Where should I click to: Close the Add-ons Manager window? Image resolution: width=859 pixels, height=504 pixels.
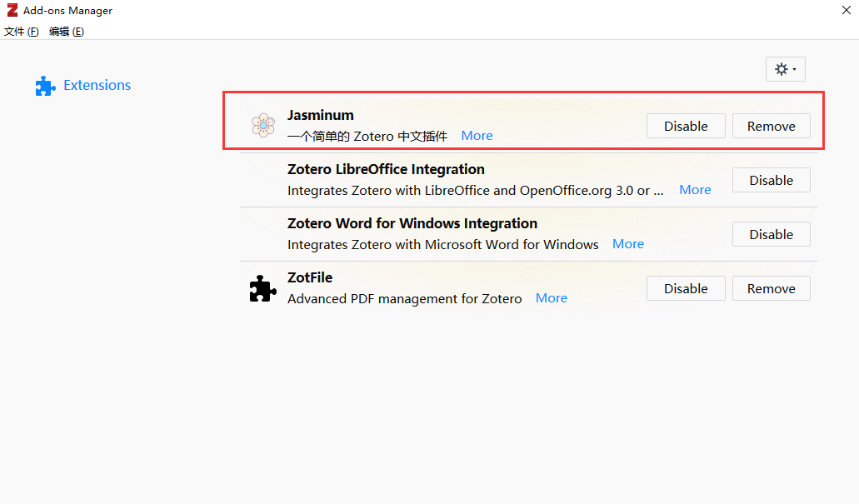point(846,10)
